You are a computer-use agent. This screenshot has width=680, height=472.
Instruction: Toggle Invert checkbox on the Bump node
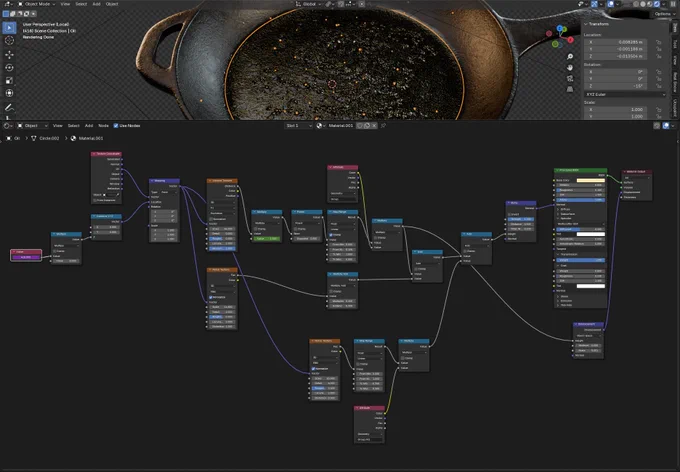[510, 214]
